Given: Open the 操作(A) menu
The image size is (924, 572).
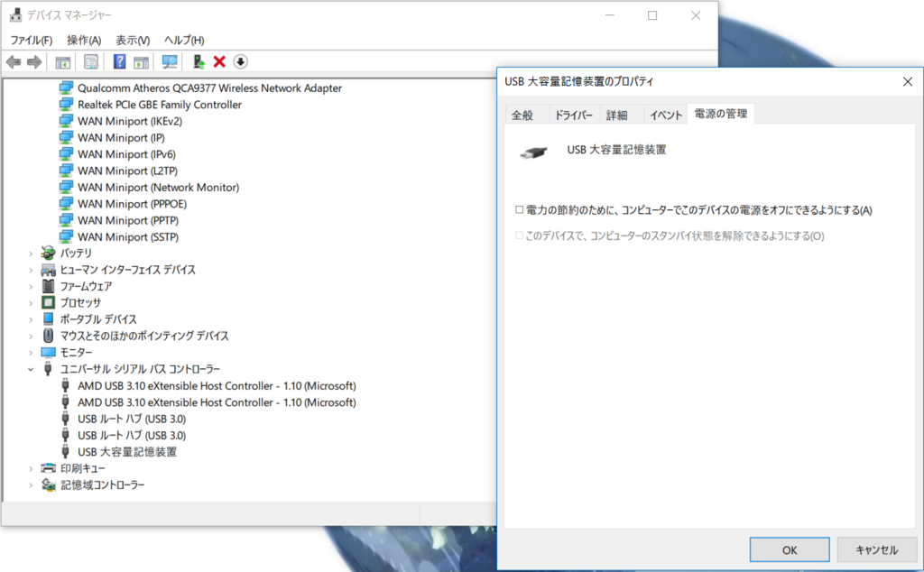Looking at the screenshot, I should point(84,40).
